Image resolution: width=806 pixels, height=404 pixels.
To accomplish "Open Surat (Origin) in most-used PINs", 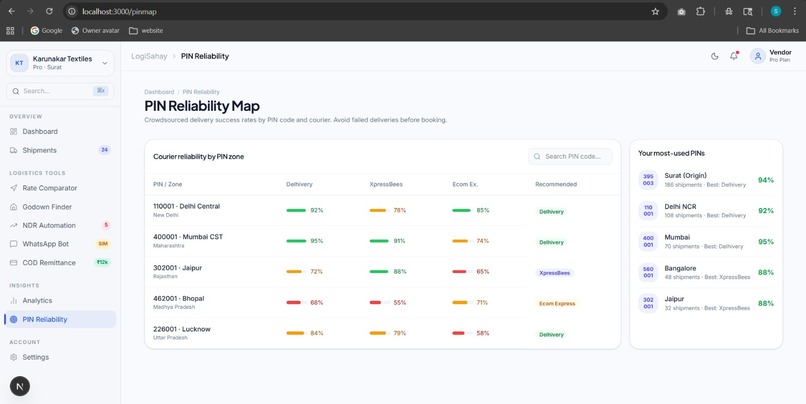I will [x=706, y=180].
